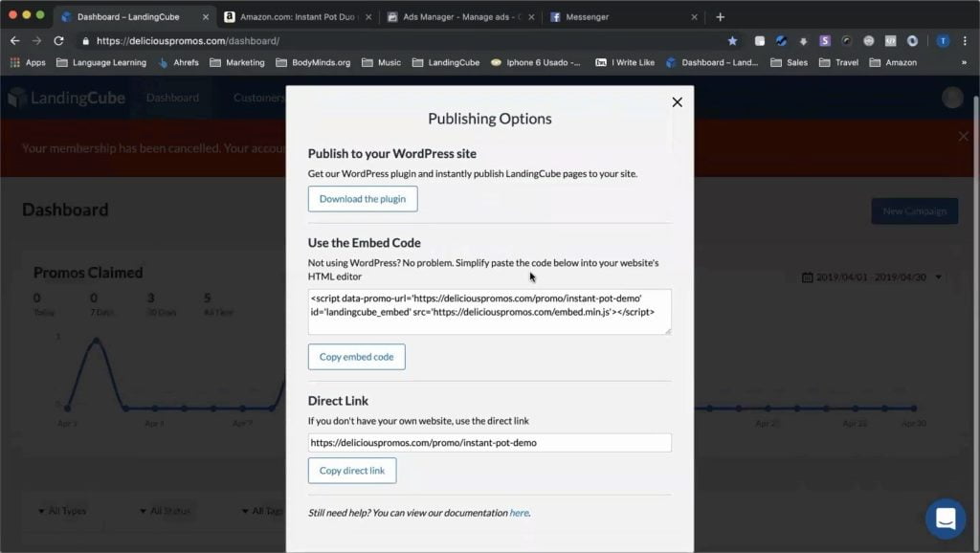
Task: Click the LandingCube logo in the header
Action: point(66,99)
